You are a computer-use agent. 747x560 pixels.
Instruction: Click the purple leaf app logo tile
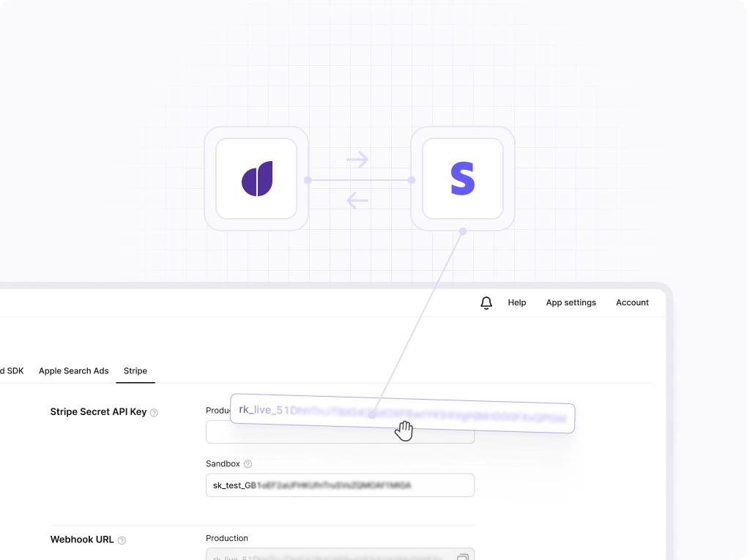pos(256,179)
